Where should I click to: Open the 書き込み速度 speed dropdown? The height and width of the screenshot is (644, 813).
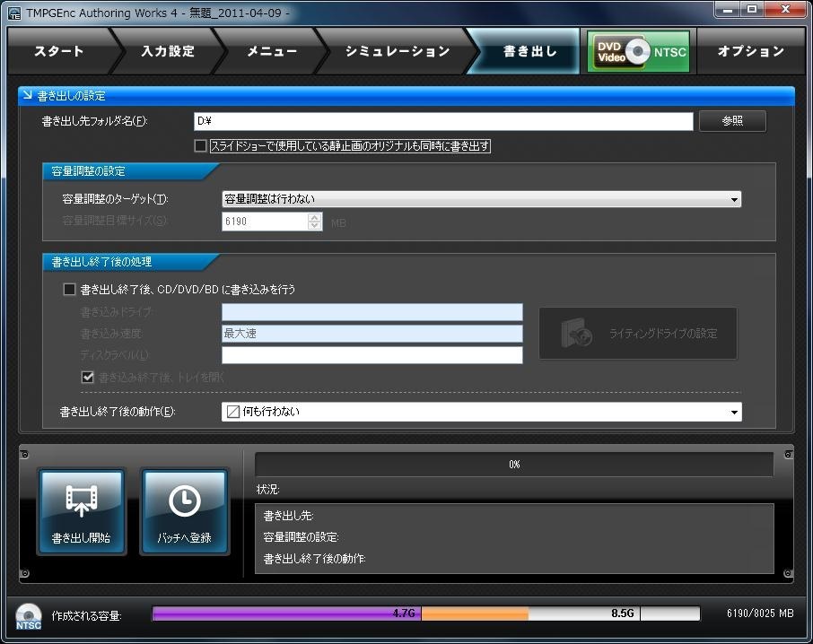click(x=515, y=333)
